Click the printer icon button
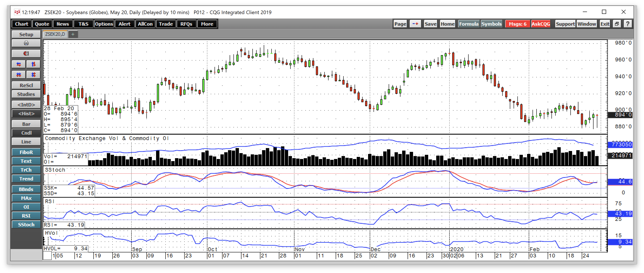Image resolution: width=644 pixels, height=273 pixels. coord(26,43)
